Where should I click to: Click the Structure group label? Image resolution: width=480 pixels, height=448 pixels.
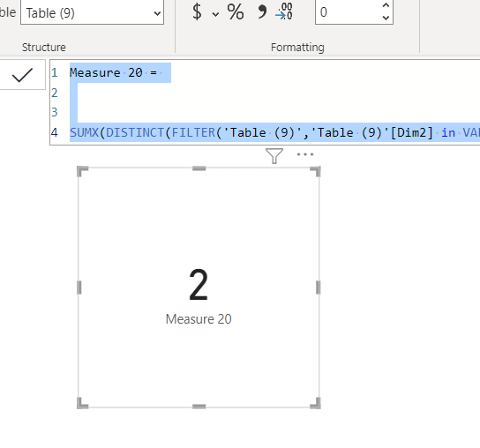[44, 47]
